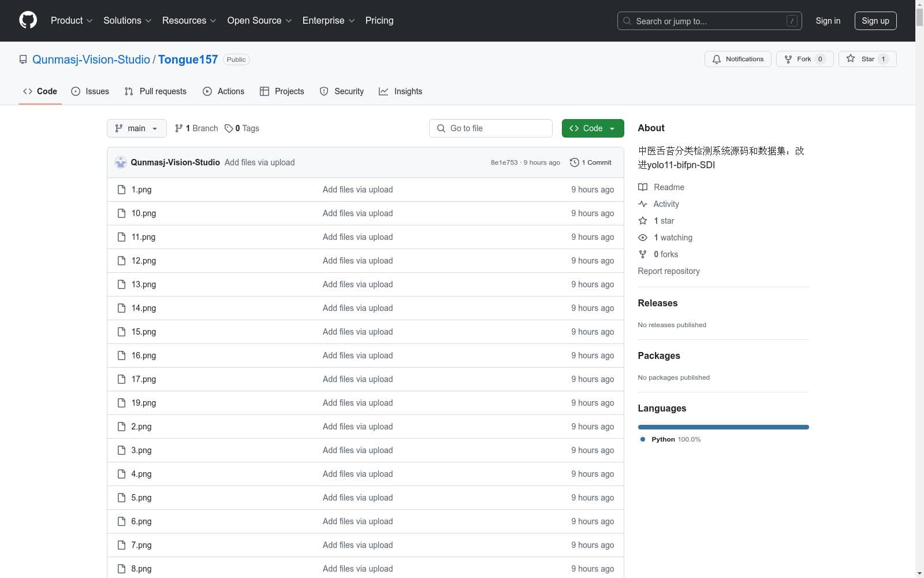The height and width of the screenshot is (578, 924).
Task: Click the repository icon before the repo owner name
Action: click(x=23, y=60)
